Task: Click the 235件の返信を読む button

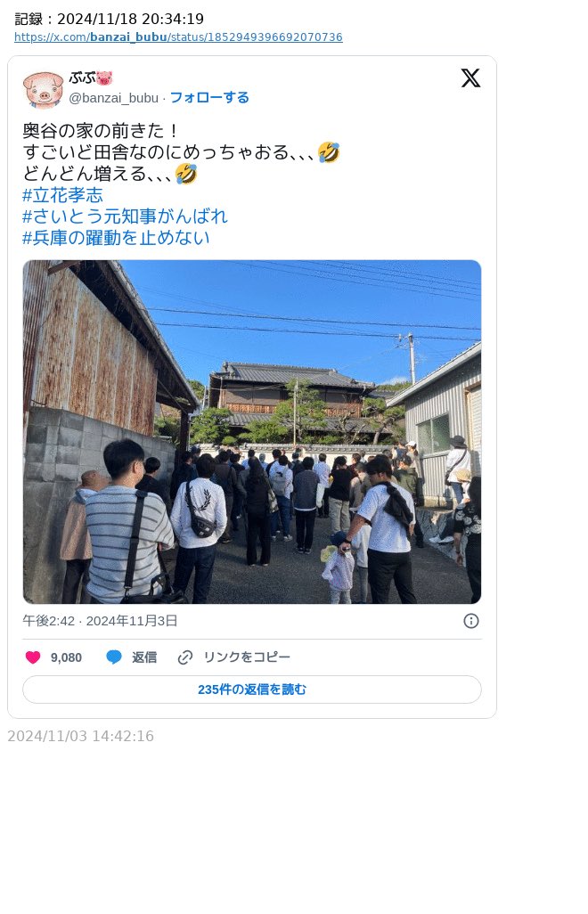Action: click(252, 690)
